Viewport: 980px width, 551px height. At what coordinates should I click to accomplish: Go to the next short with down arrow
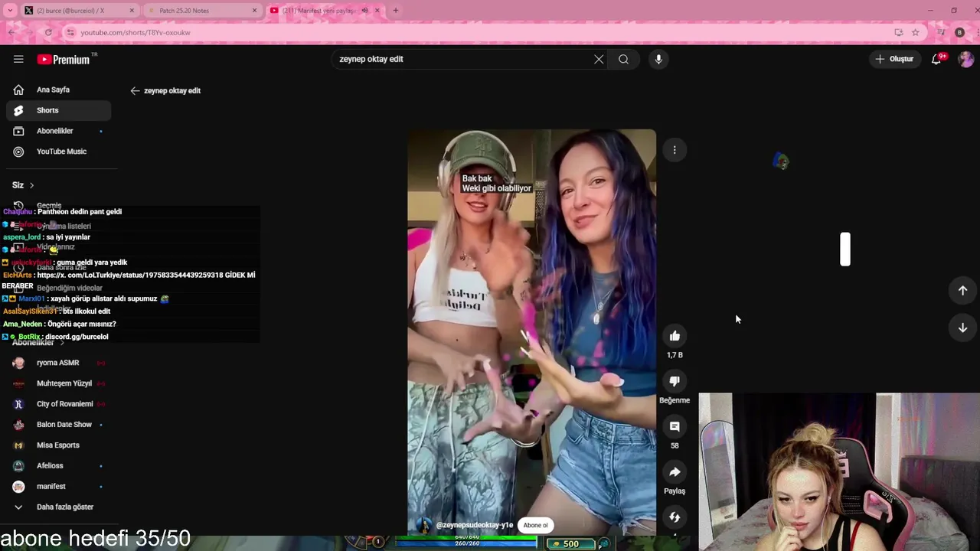962,328
